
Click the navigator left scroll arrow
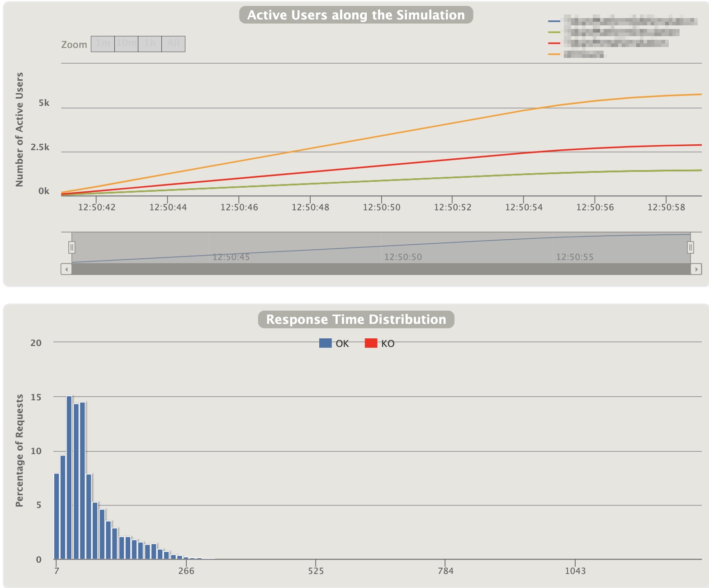click(66, 269)
